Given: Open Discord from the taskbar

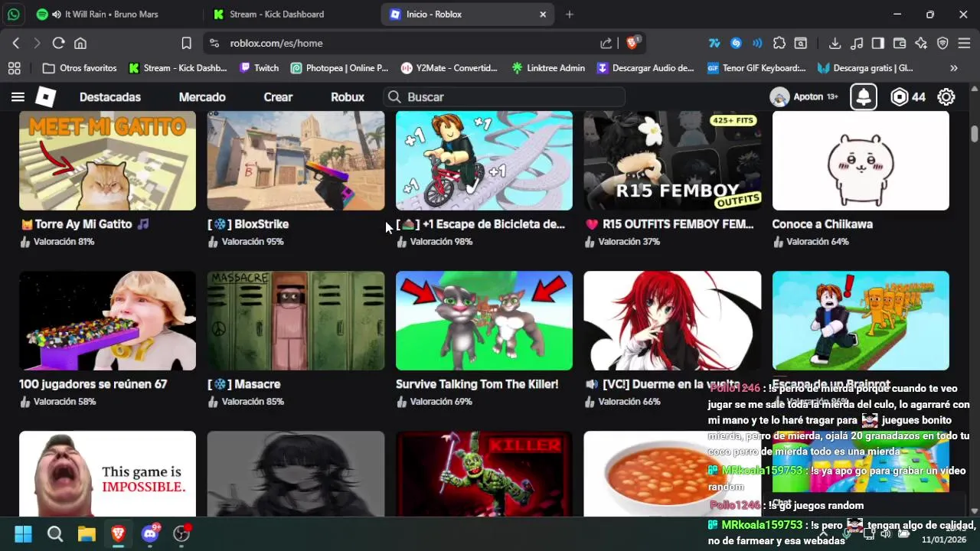Looking at the screenshot, I should (x=150, y=533).
